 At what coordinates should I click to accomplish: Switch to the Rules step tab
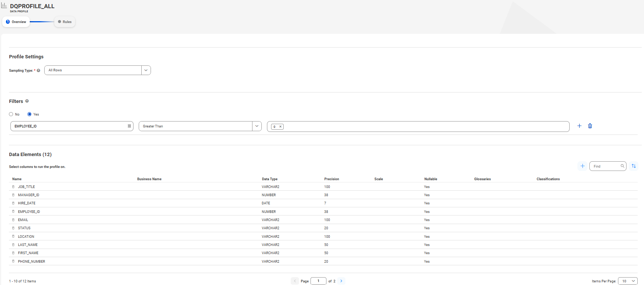click(65, 22)
